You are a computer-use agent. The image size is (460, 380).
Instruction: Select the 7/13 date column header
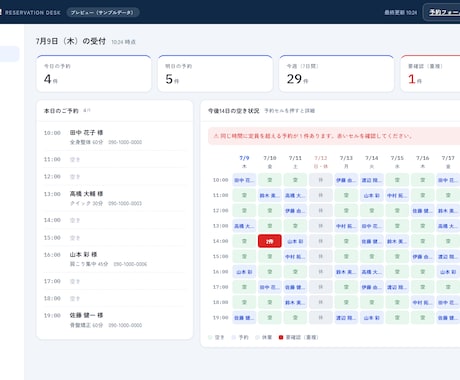pos(346,162)
